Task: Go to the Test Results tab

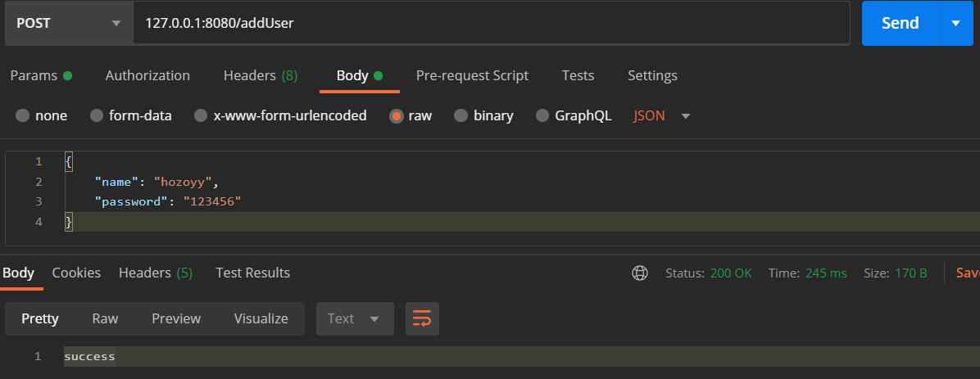Action: click(x=252, y=273)
